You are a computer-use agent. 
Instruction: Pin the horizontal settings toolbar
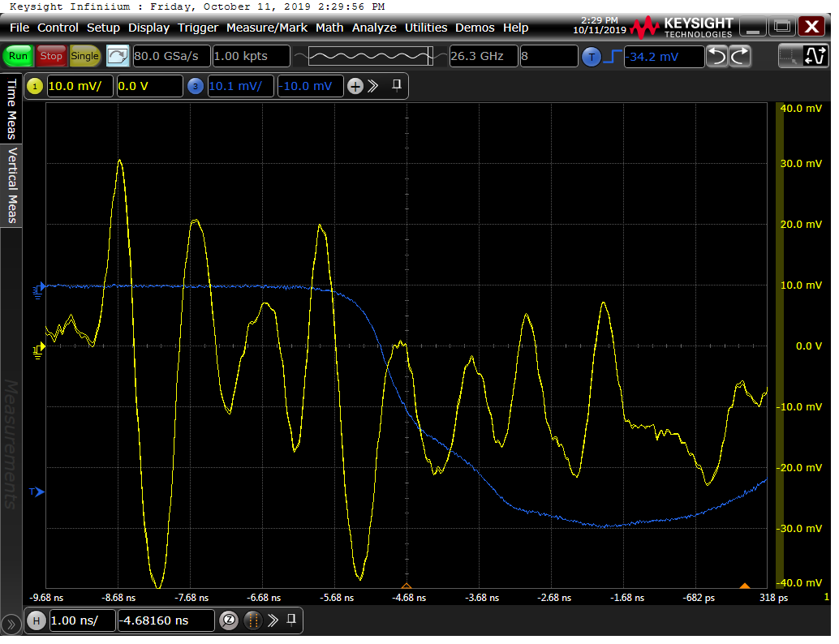pos(291,620)
